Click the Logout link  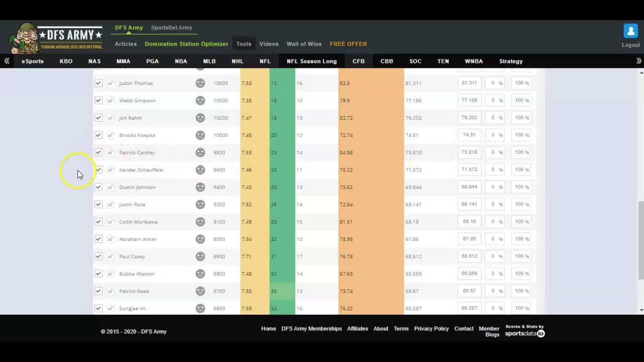[x=630, y=45]
